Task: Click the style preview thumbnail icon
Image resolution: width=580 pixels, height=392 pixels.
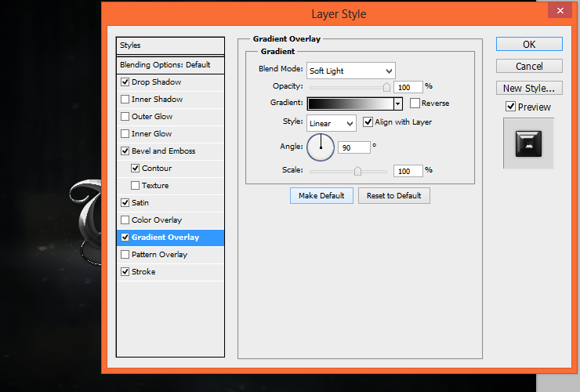Action: (x=528, y=143)
